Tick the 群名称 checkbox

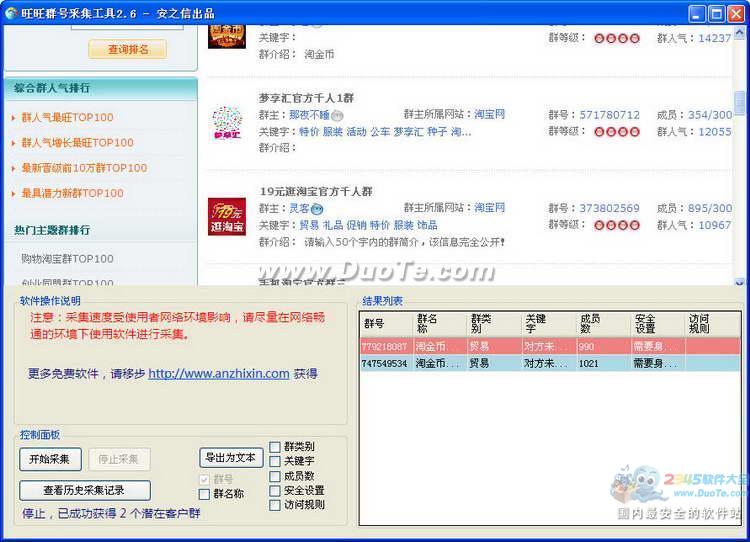coord(205,494)
